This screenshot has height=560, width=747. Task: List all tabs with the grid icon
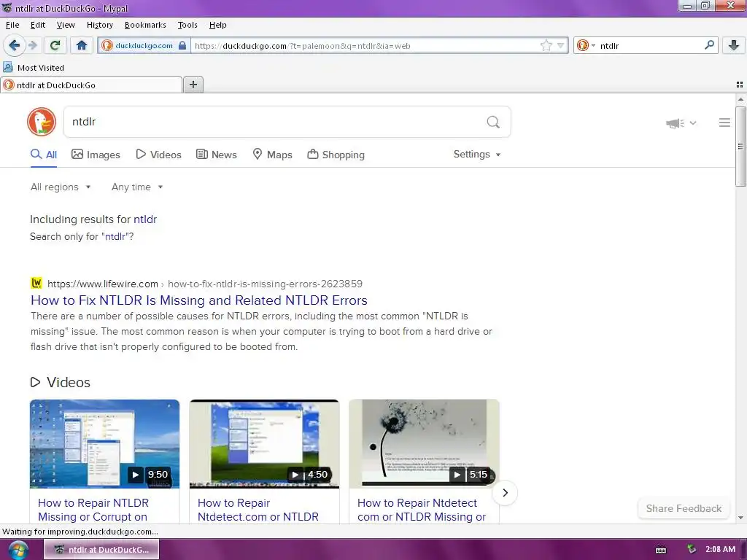[740, 85]
